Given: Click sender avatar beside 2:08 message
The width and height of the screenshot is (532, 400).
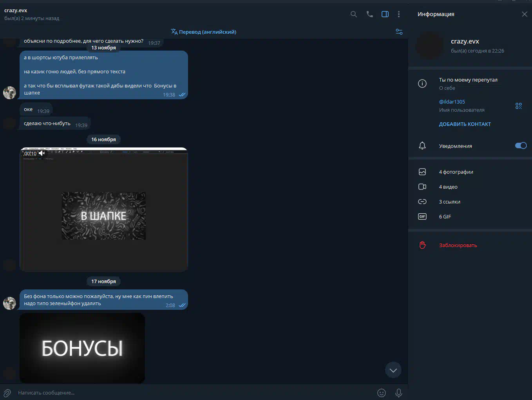Looking at the screenshot, I should pyautogui.click(x=9, y=303).
